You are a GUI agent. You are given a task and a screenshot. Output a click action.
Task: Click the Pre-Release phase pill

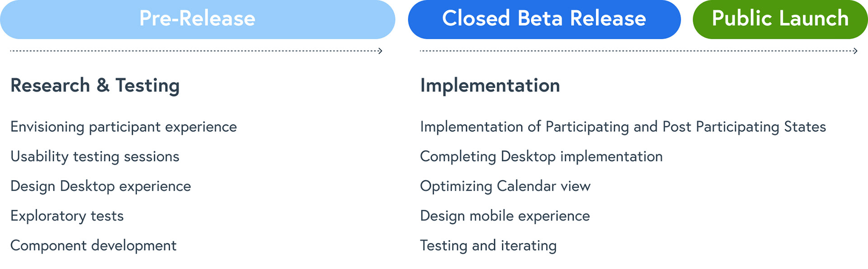(x=198, y=19)
